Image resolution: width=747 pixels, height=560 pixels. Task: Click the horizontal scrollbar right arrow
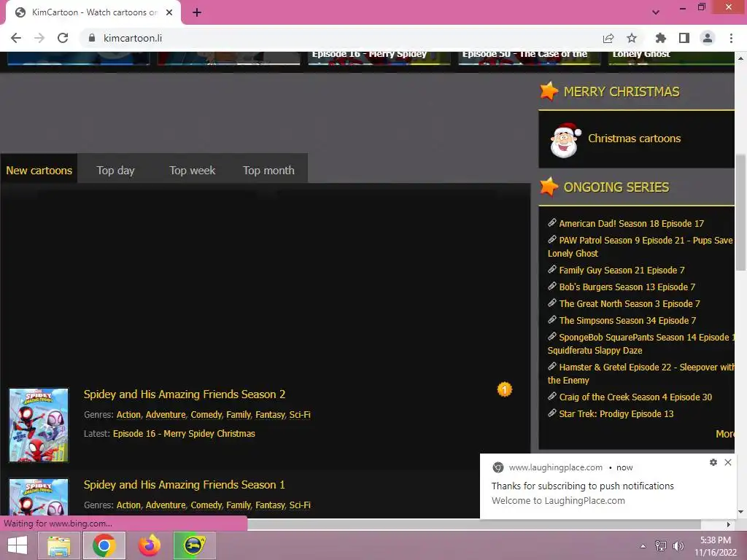coord(729,524)
